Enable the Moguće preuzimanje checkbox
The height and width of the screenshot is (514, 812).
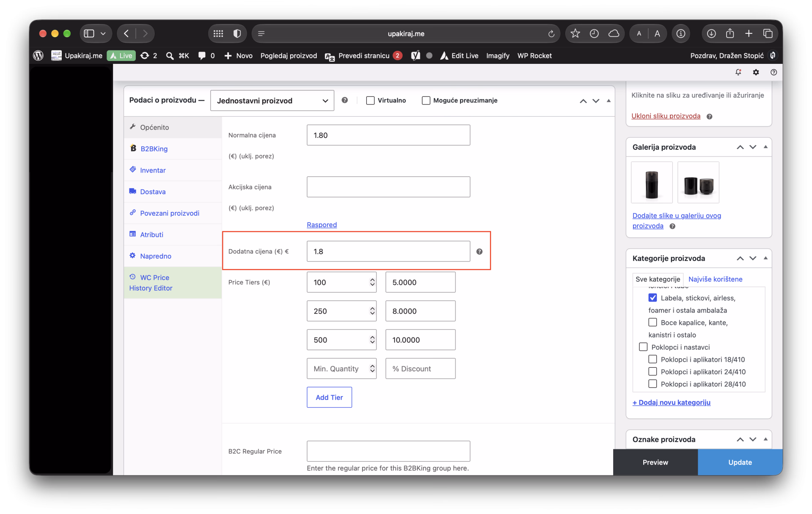tap(426, 100)
